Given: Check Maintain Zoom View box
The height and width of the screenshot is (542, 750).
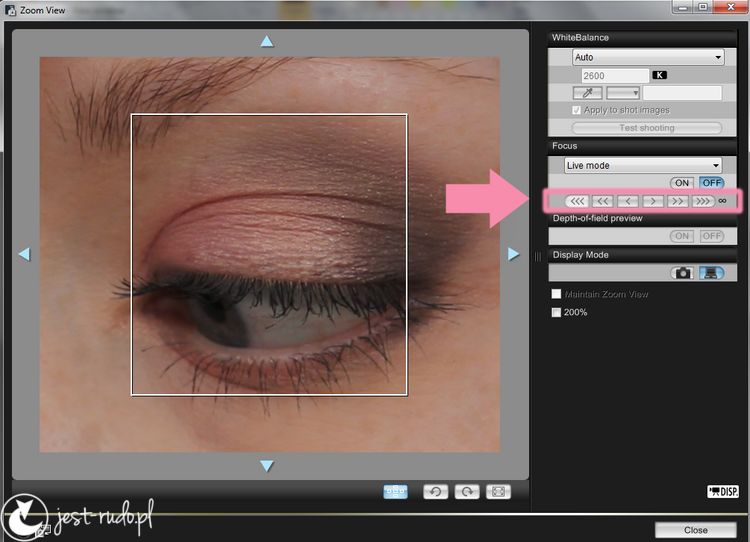Looking at the screenshot, I should (556, 294).
